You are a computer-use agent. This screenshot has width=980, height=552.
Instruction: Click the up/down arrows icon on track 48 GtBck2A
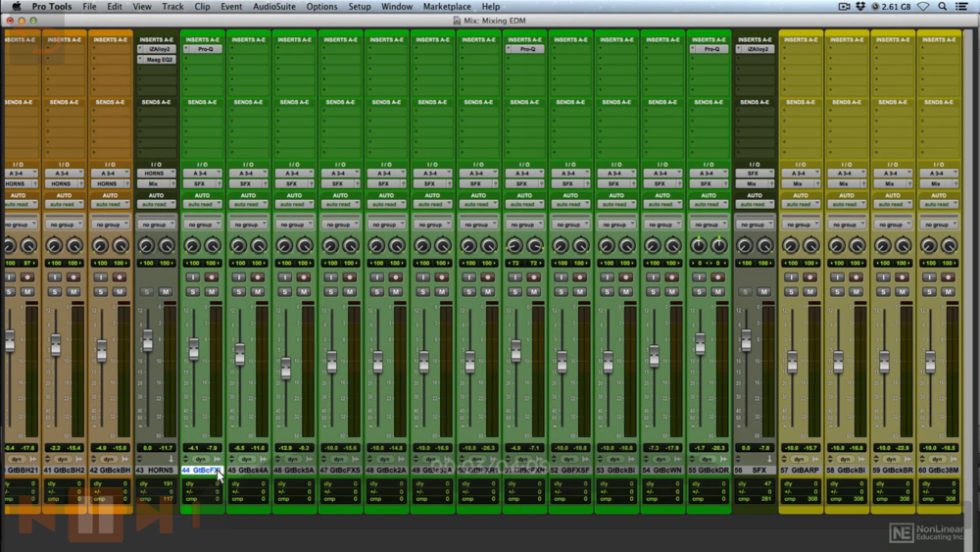(x=369, y=459)
